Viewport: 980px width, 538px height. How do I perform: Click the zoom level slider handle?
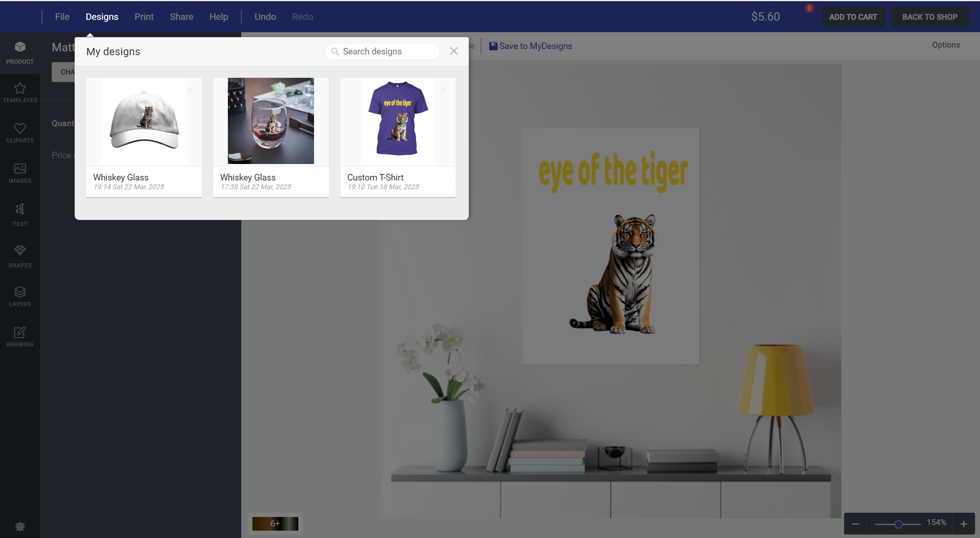pyautogui.click(x=898, y=524)
